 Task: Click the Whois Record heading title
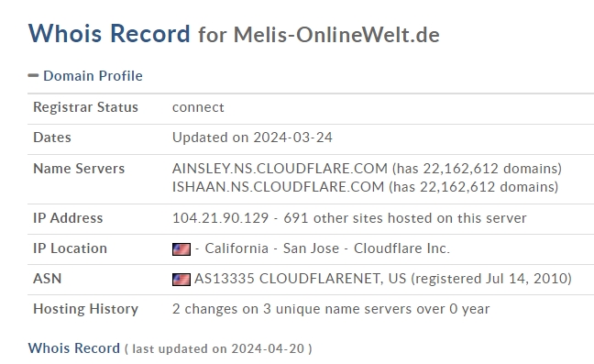pyautogui.click(x=109, y=33)
